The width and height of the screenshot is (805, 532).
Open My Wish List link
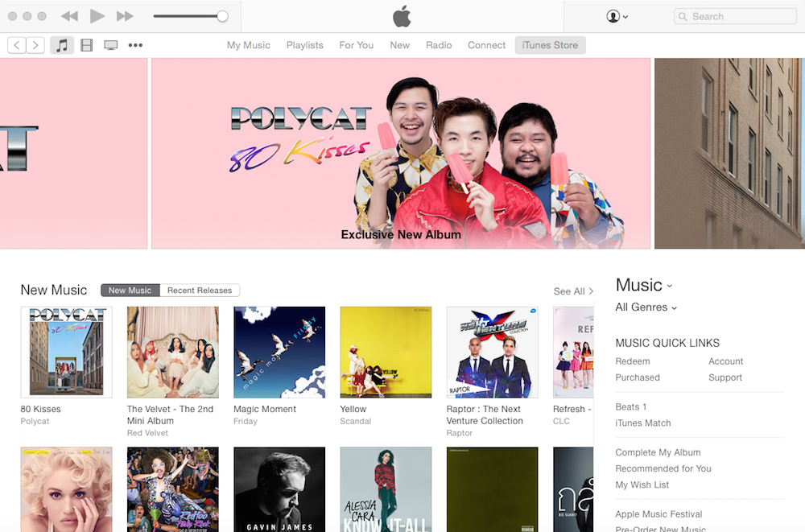642,485
